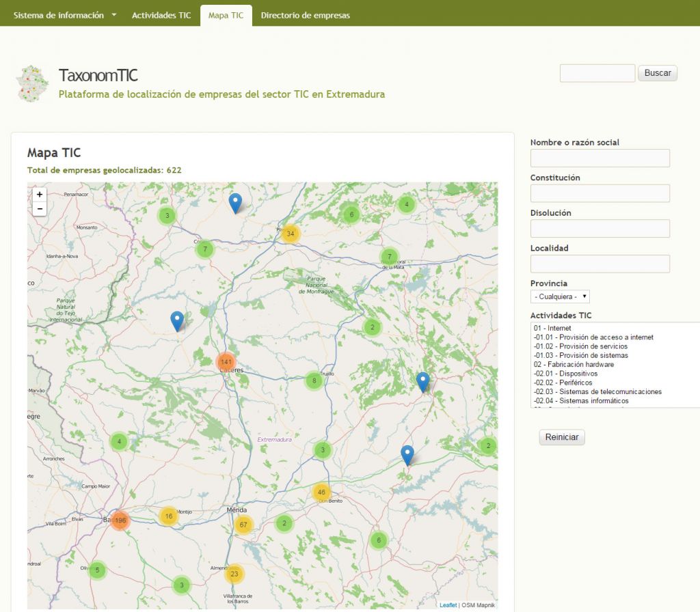Open cluster marker 2 below Monfragüe park
The width and height of the screenshot is (700, 612).
[373, 327]
